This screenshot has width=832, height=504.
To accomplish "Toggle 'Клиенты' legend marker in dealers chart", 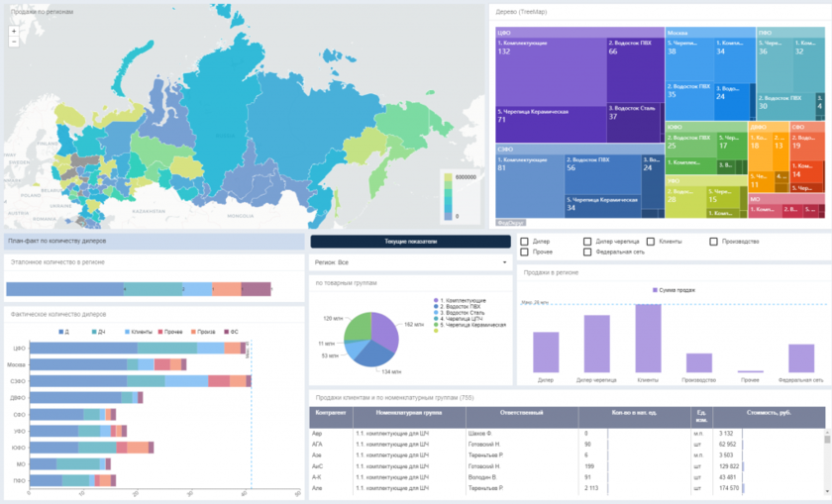I will click(126, 331).
